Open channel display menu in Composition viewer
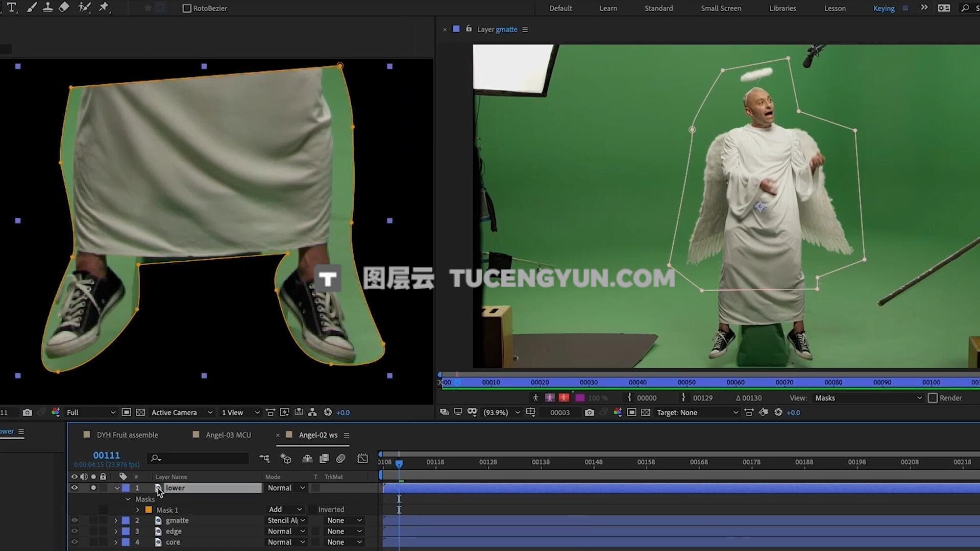 pyautogui.click(x=56, y=412)
